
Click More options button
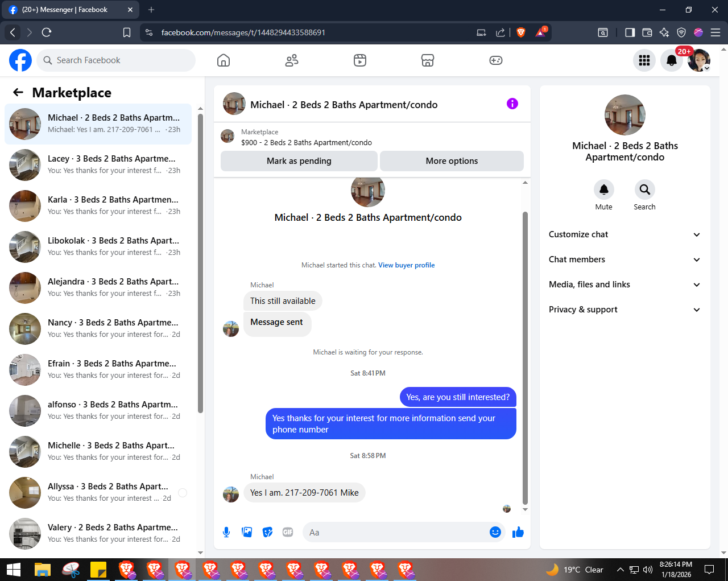point(452,161)
